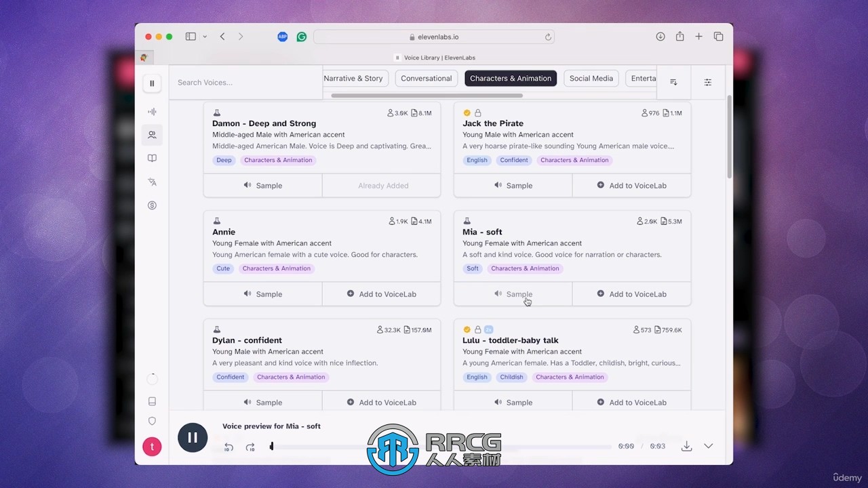The height and width of the screenshot is (488, 868).
Task: Select the Characters & Animation category
Action: 511,79
